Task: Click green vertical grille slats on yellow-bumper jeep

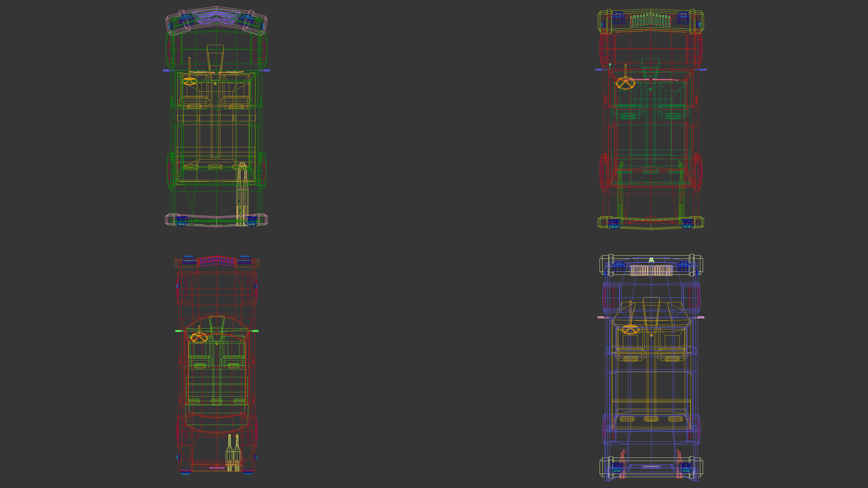Action: [x=650, y=21]
